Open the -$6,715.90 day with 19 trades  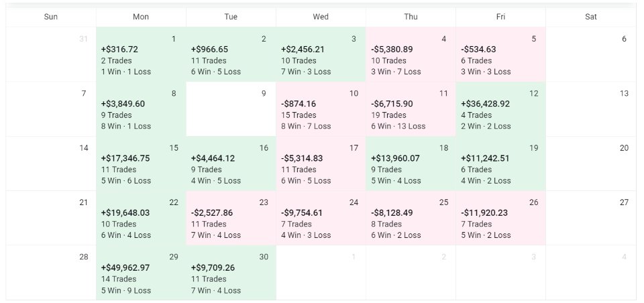point(411,109)
